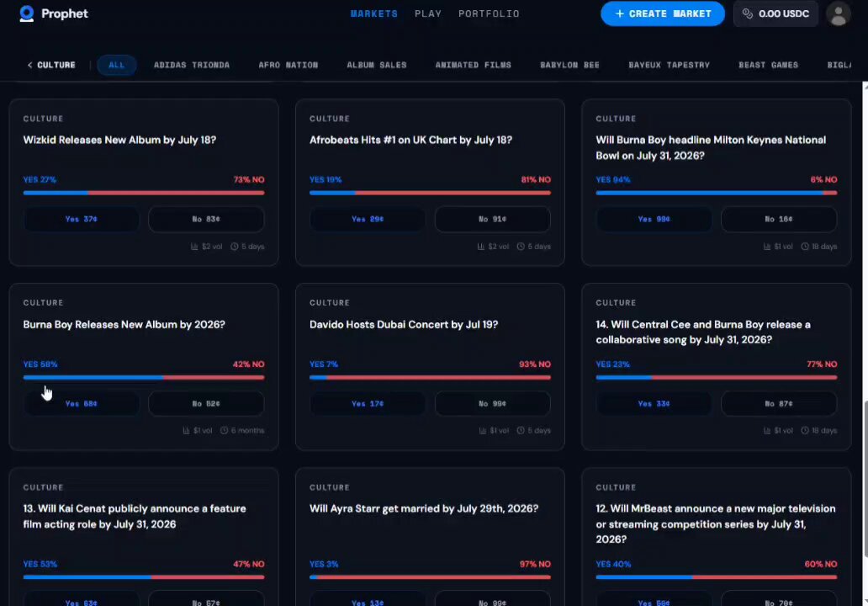The image size is (868, 606).
Task: Open the Wizkid Releases New Album market title
Action: [119, 141]
